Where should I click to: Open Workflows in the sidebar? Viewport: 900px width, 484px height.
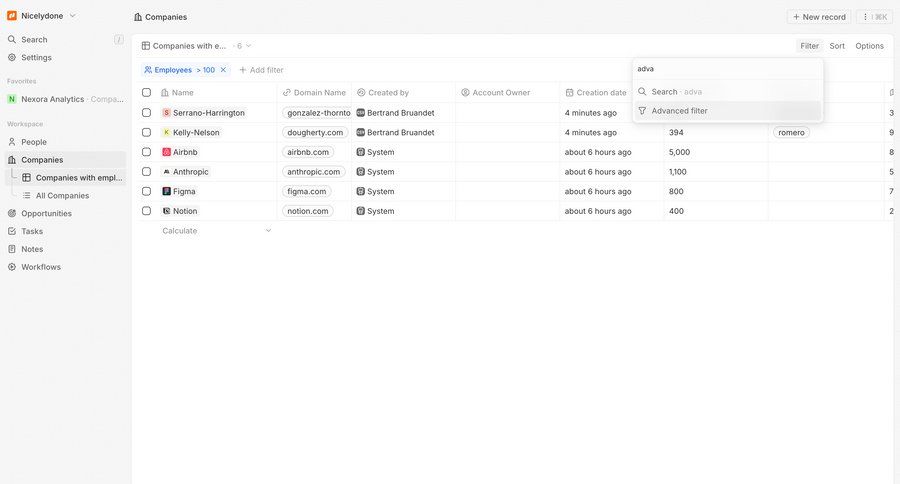pos(63,266)
